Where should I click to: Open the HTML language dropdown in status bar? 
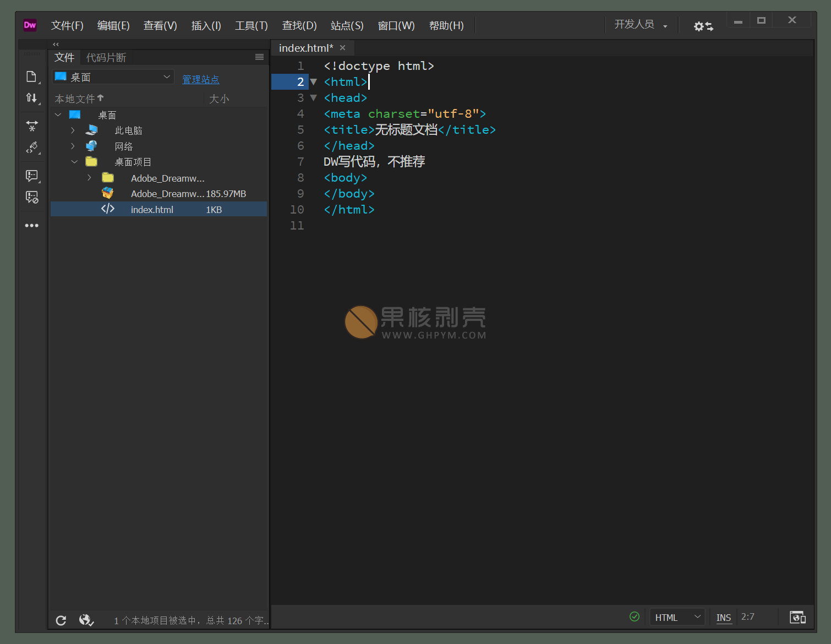(677, 618)
